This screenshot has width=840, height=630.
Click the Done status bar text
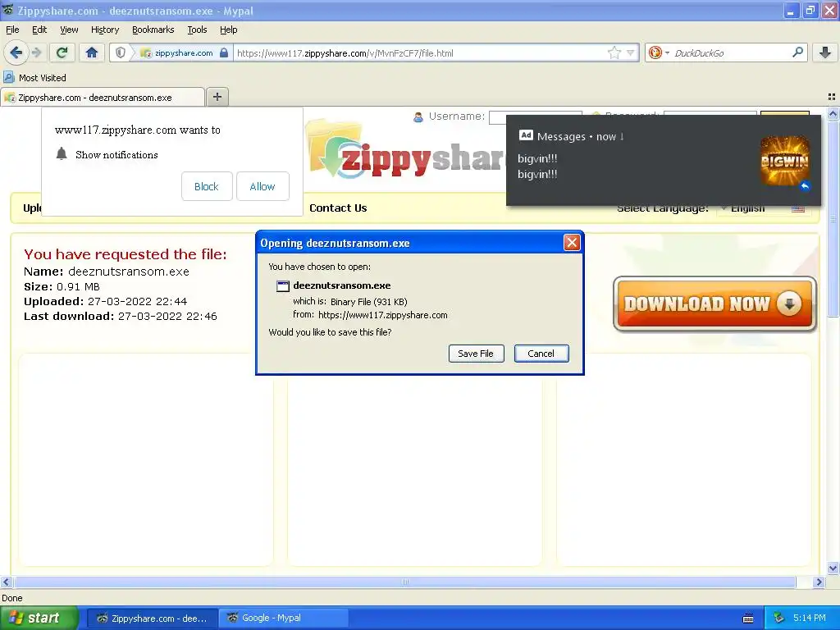click(12, 598)
